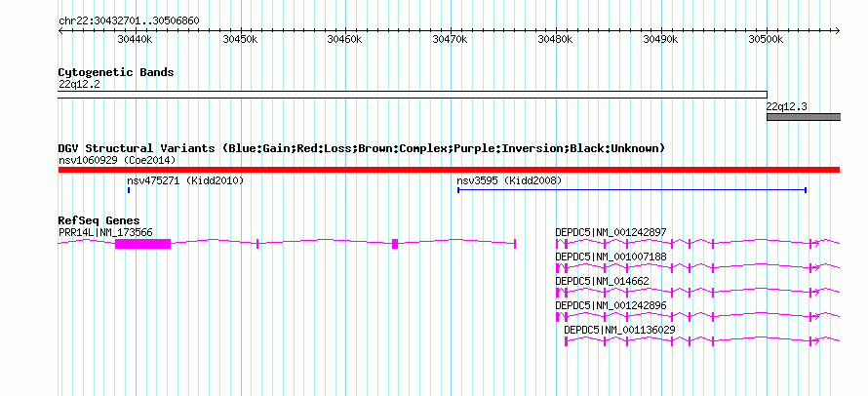Click the 30450k ruler tick label
The width and height of the screenshot is (868, 396).
(x=239, y=39)
